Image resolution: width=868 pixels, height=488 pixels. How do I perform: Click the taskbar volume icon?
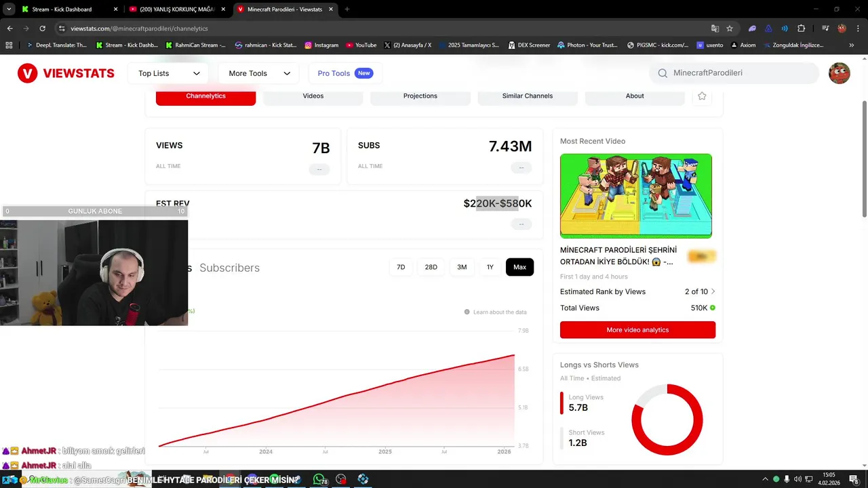[x=797, y=479]
